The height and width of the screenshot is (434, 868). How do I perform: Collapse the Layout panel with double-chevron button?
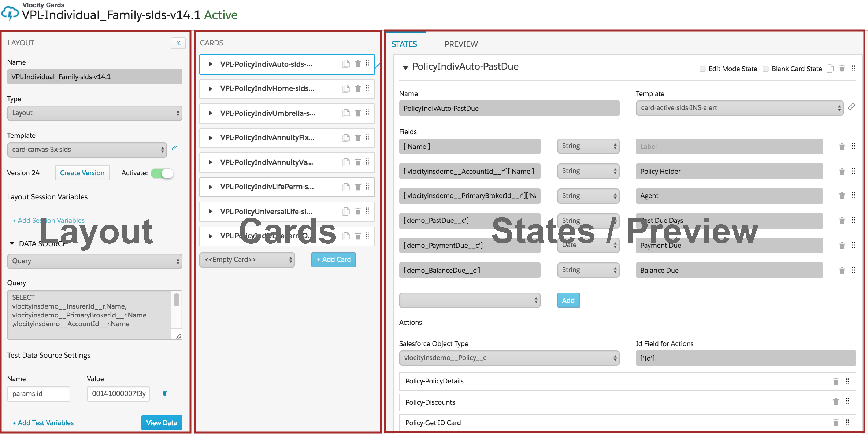(x=178, y=43)
